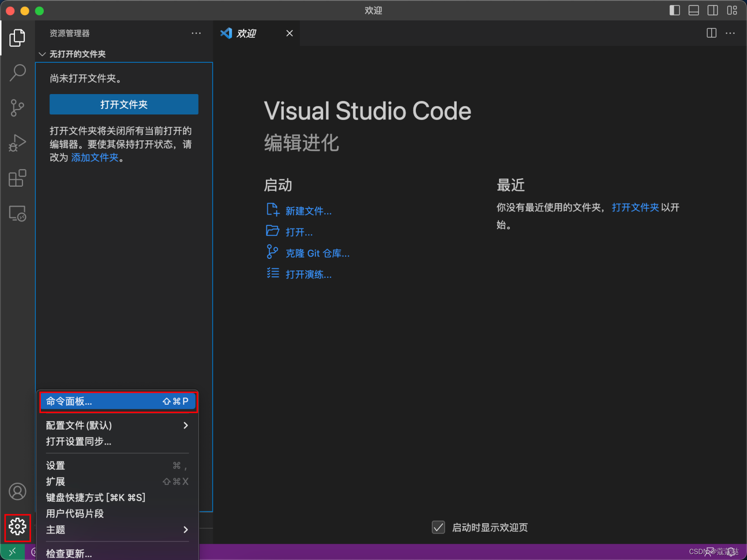
Task: Click the open folder icon under 启动
Action: coord(272,230)
